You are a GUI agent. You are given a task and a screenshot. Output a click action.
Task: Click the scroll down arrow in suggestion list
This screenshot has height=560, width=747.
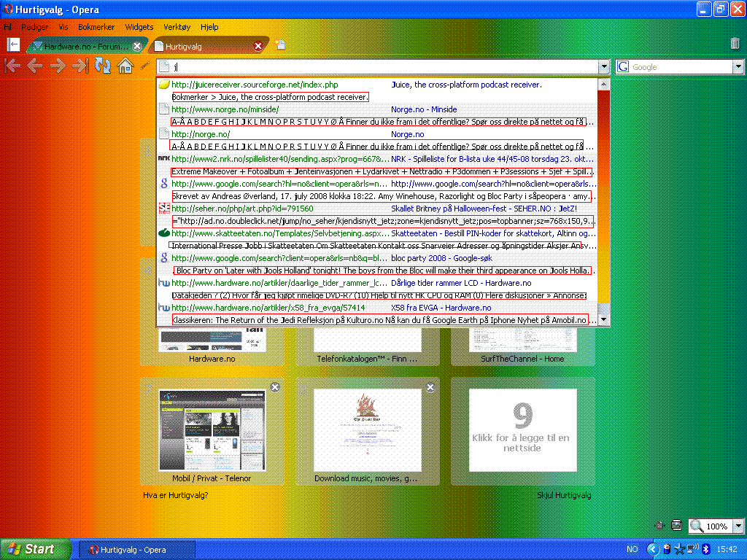(603, 319)
